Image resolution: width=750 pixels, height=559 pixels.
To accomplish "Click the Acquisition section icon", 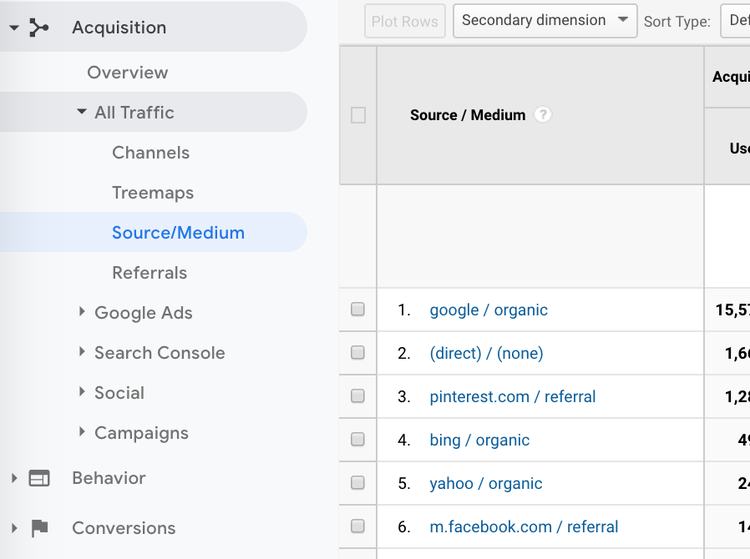I will tap(39, 27).
